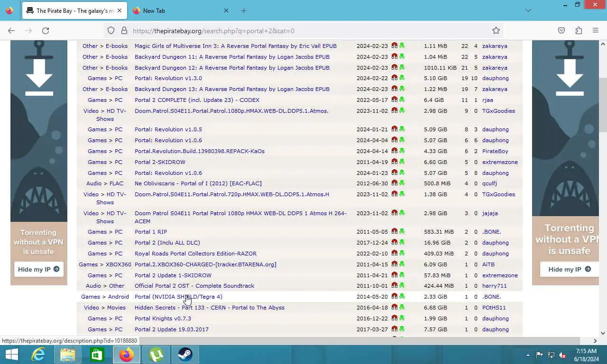Open the Firefox application menu
The width and height of the screenshot is (607, 364).
(x=596, y=30)
